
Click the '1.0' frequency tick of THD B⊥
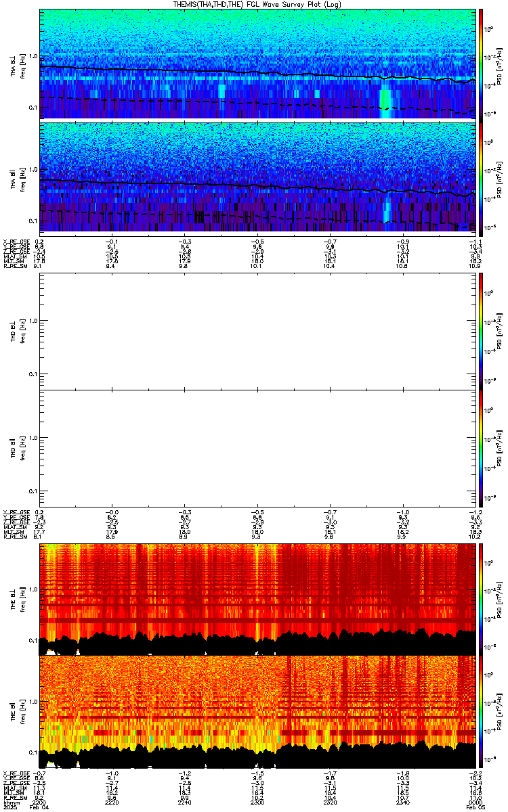(32, 320)
